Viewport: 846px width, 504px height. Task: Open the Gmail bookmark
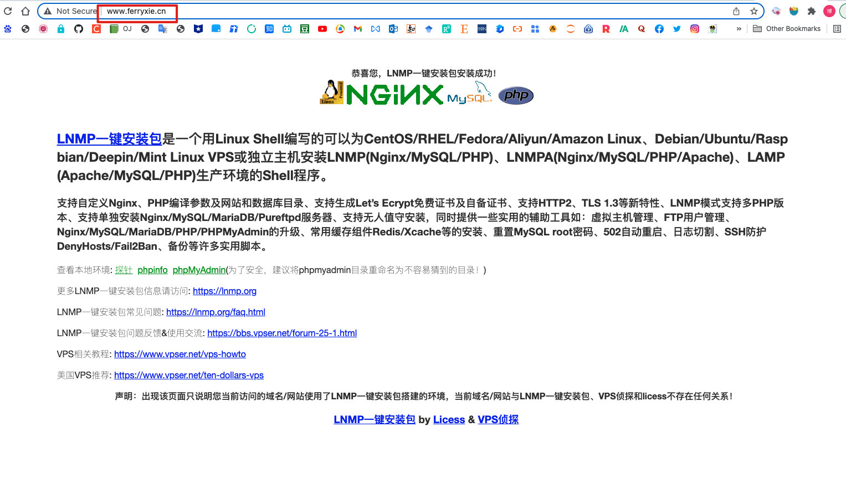pos(358,29)
